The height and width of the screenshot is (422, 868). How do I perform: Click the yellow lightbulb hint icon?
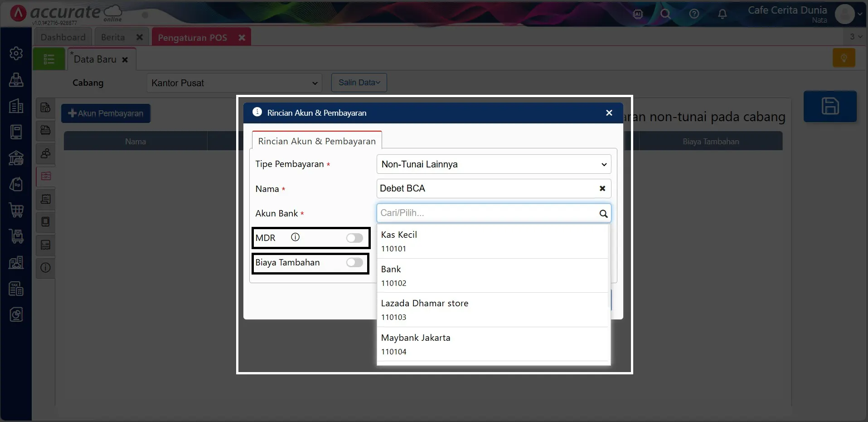point(844,58)
